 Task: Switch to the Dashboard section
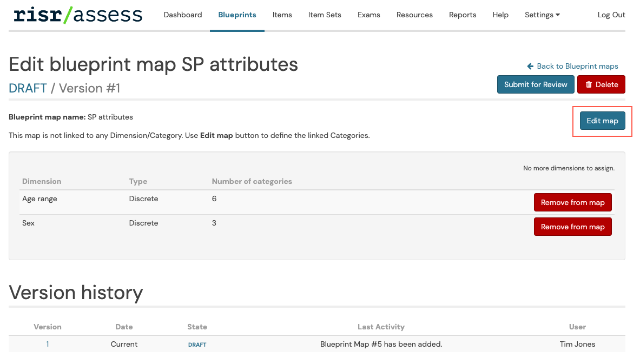[x=183, y=15]
